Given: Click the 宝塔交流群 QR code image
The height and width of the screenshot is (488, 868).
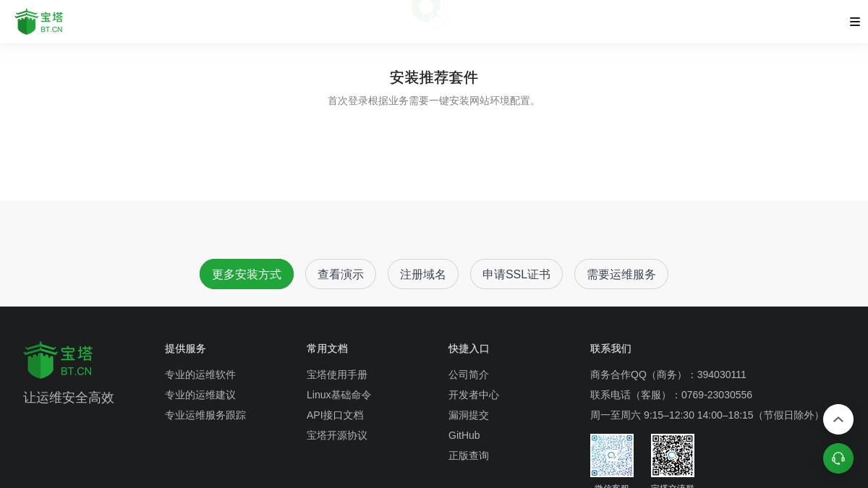Looking at the screenshot, I should [x=673, y=455].
